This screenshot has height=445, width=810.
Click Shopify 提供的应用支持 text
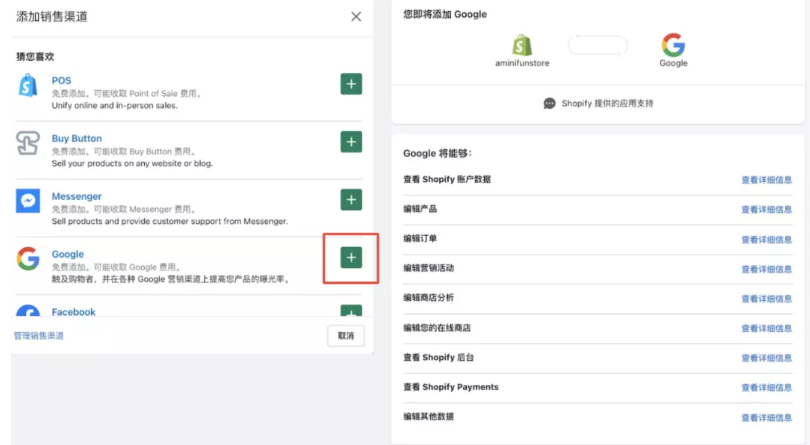pos(607,103)
